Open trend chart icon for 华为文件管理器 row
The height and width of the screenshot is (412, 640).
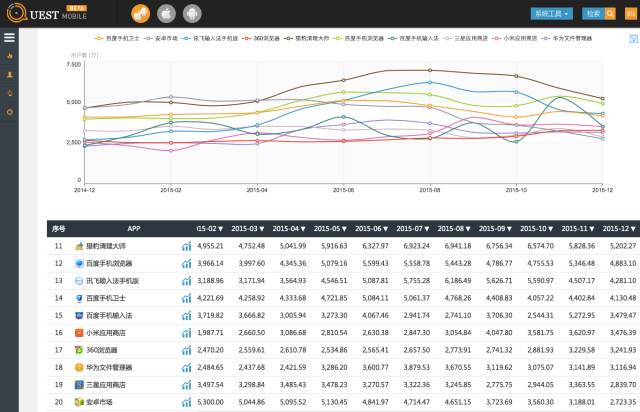click(187, 368)
